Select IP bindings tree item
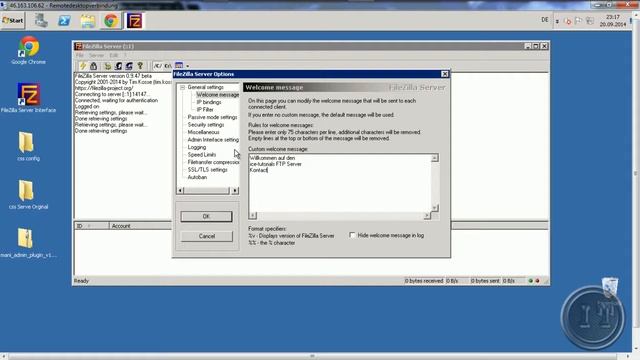The width and height of the screenshot is (640, 360). [x=209, y=102]
